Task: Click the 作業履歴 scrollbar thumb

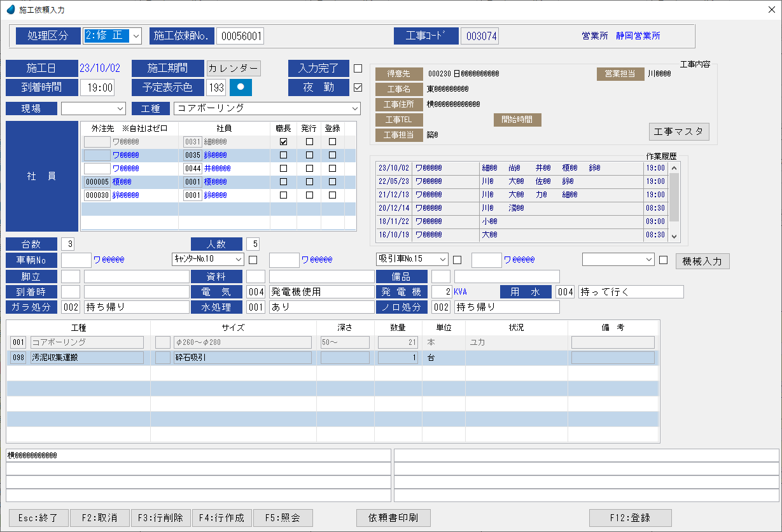Action: point(674,196)
